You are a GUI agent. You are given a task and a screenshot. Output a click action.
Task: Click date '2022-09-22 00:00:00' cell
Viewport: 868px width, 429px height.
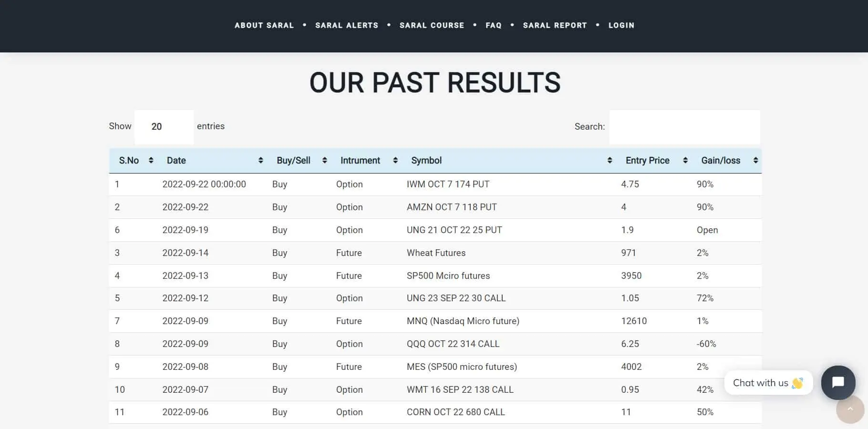click(x=204, y=184)
